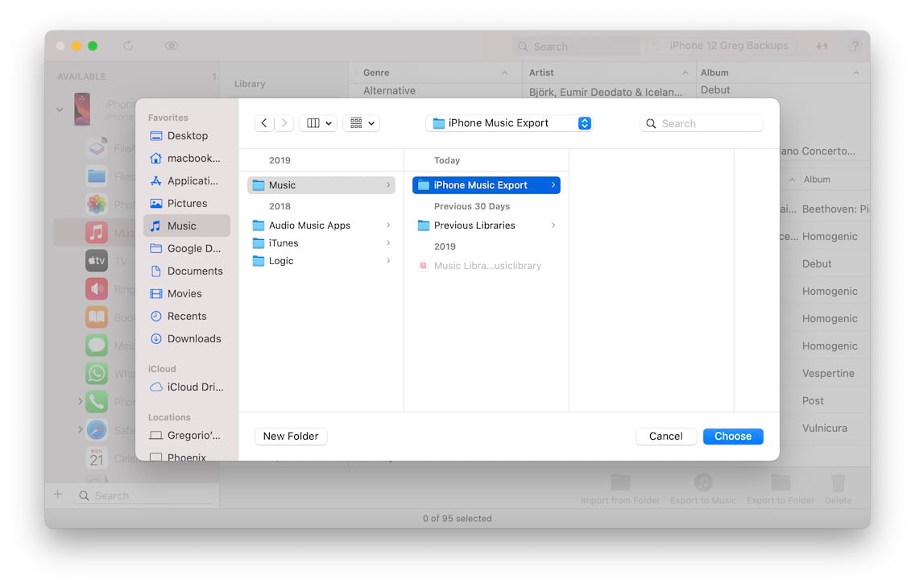Select Pictures in Favorites sidebar
The image size is (915, 588).
pos(187,203)
